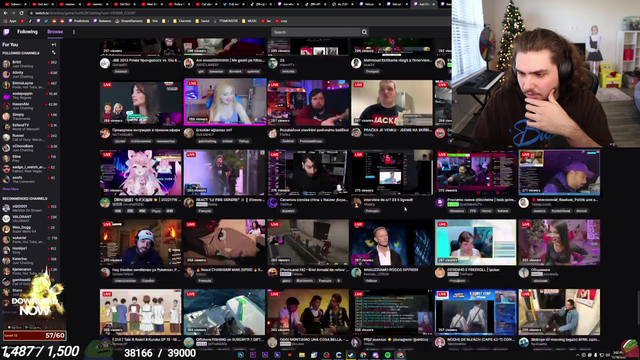Screen dimensions: 640x360
Task: Open the three-dot more menu beside Browse
Action: tap(74, 32)
